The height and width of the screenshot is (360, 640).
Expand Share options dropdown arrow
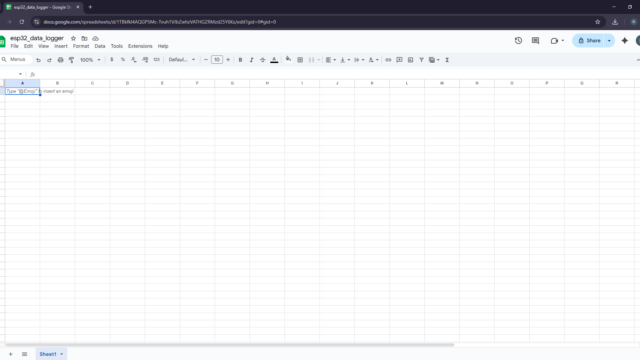point(609,40)
